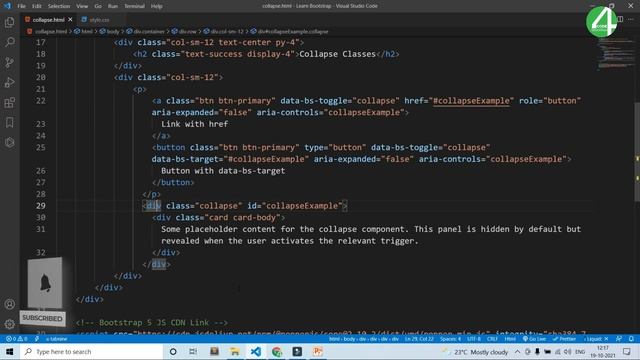Select the collapse.html editor tab
The image size is (640, 360).
pos(48,20)
